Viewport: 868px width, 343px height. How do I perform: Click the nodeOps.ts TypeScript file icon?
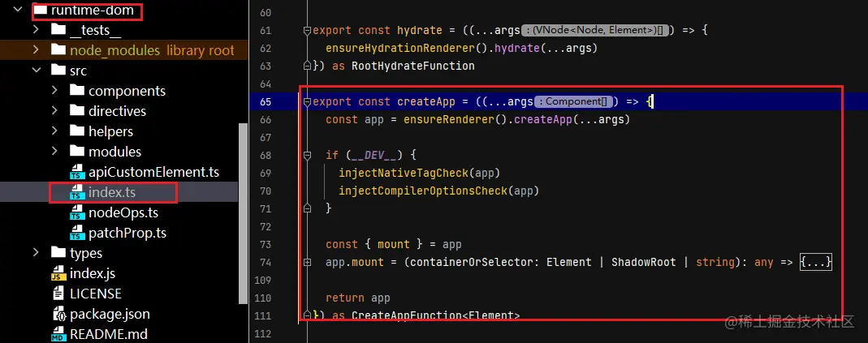click(x=77, y=212)
